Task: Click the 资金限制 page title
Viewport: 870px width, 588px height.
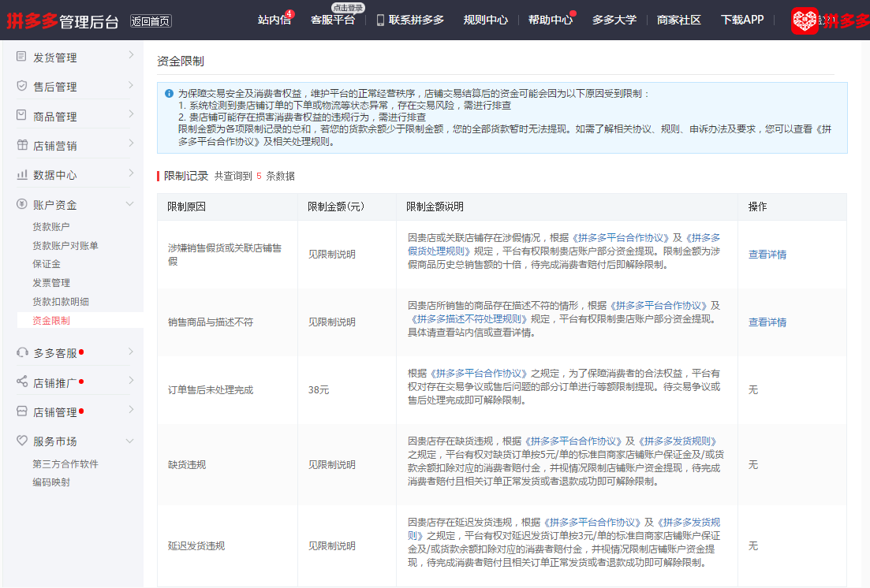Action: (x=181, y=61)
